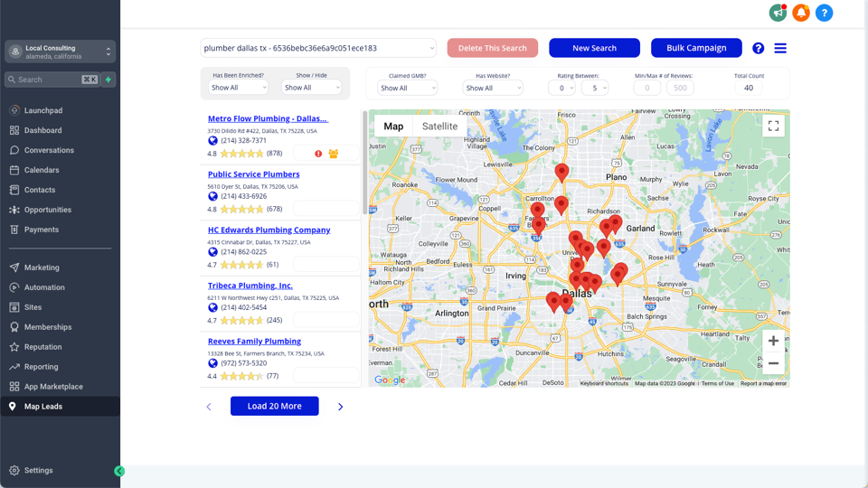Open the orange notifications bell
The image size is (868, 488).
pos(801,12)
